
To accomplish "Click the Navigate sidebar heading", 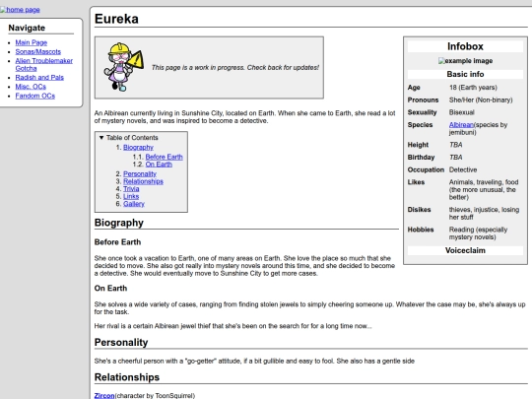I will (27, 28).
